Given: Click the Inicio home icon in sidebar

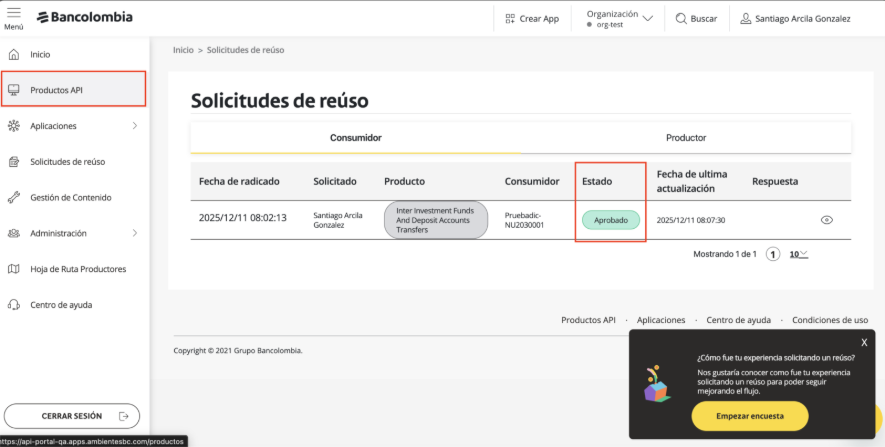Looking at the screenshot, I should [x=14, y=54].
